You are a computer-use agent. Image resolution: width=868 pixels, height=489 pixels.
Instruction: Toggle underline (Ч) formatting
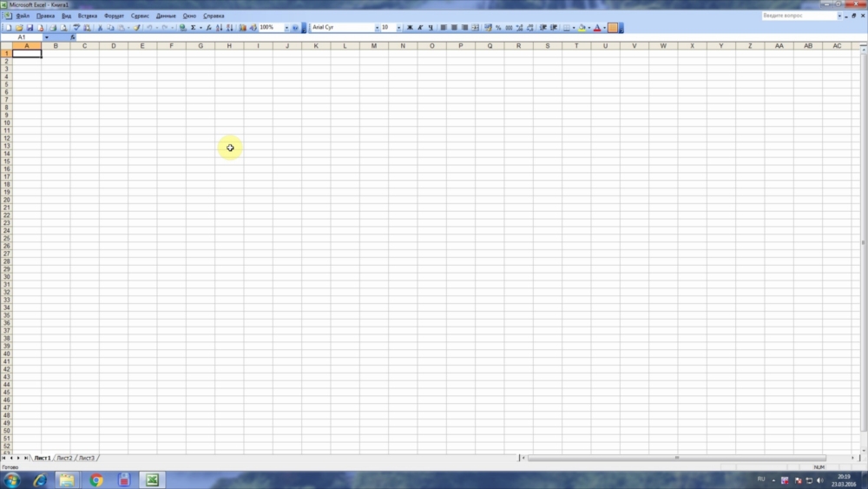[431, 28]
